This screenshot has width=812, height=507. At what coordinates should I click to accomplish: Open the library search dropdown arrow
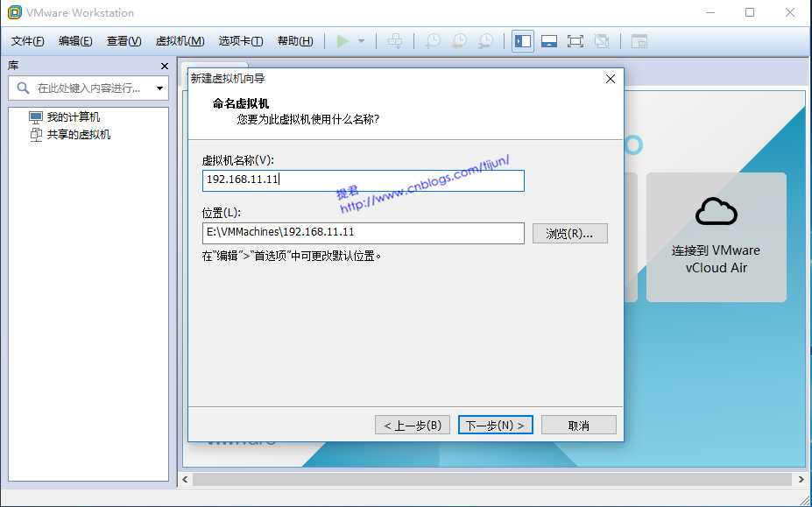point(160,88)
